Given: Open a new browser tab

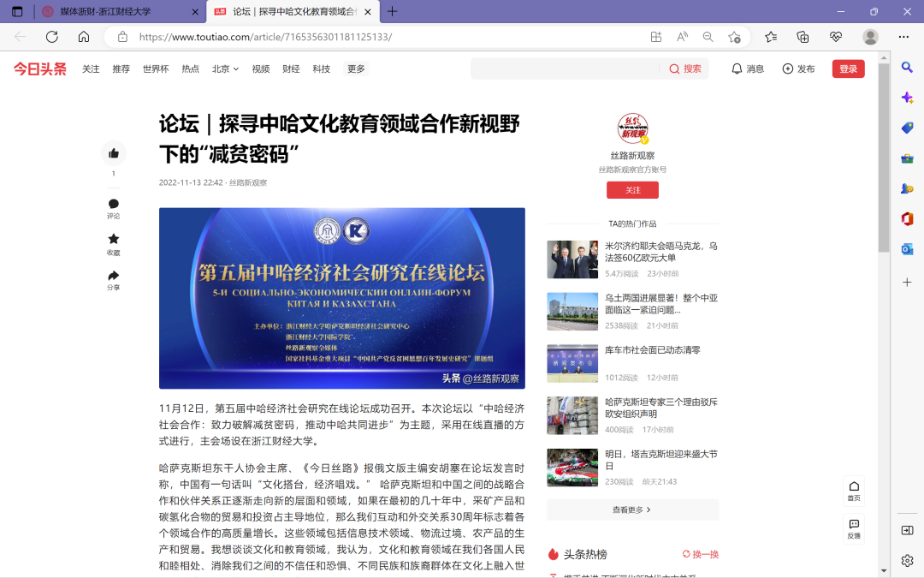Looking at the screenshot, I should 392,11.
